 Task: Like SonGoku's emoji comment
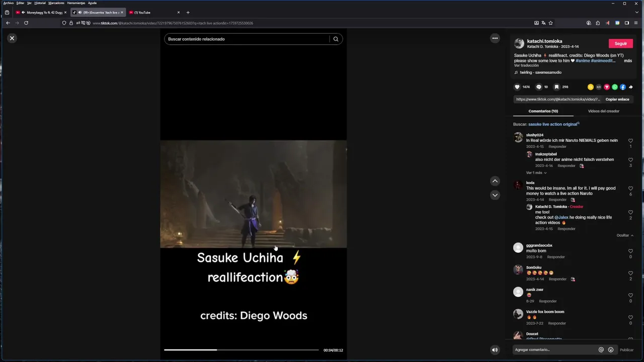pyautogui.click(x=630, y=273)
